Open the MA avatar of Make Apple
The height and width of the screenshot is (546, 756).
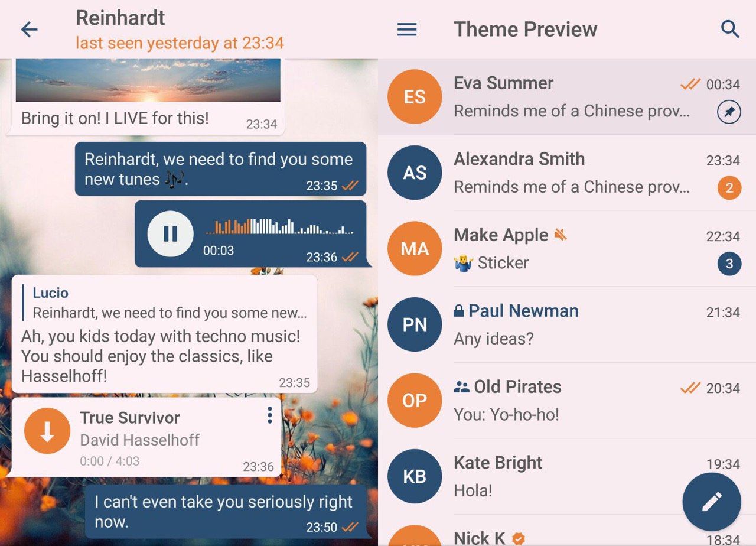tap(415, 249)
